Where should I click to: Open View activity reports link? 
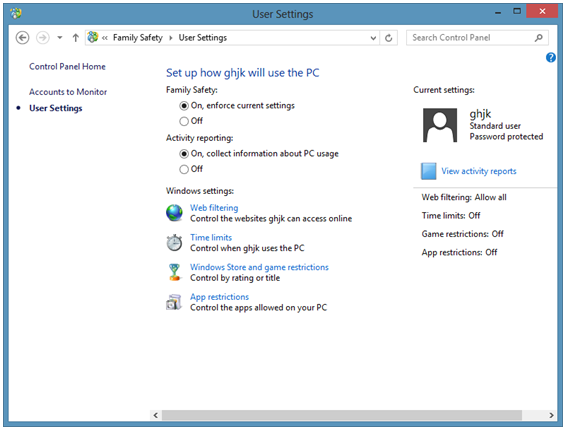pos(479,171)
